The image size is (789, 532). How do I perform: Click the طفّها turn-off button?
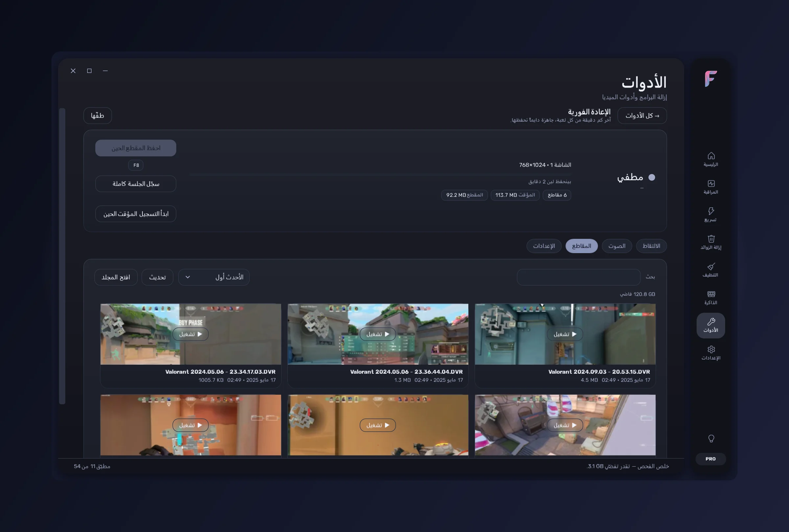(x=97, y=116)
